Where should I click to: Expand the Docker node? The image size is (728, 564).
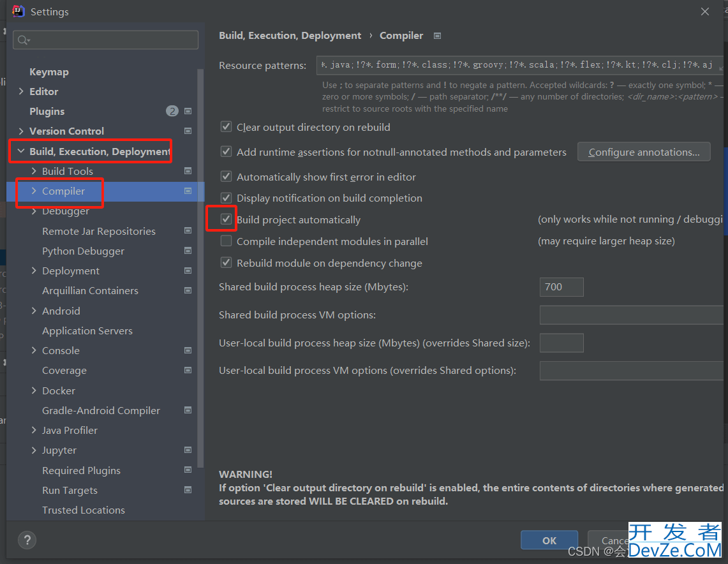pyautogui.click(x=33, y=390)
